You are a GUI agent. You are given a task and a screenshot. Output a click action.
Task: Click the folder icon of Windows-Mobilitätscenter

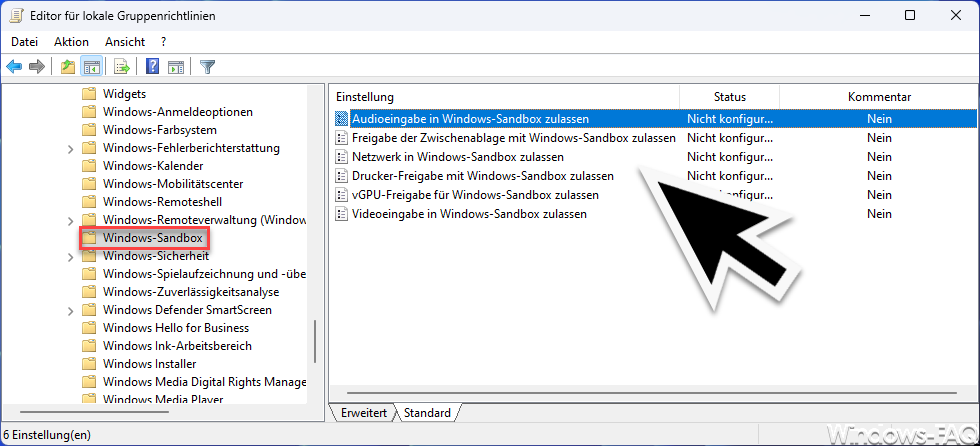(x=89, y=184)
